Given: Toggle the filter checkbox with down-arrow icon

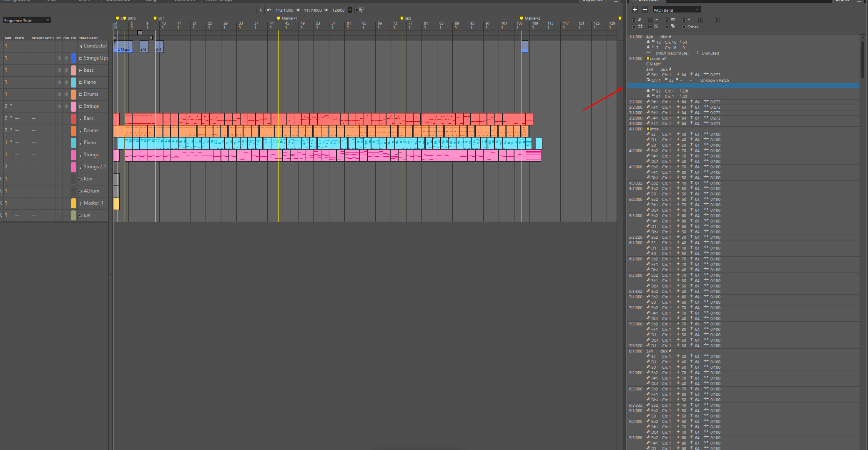Looking at the screenshot, I should click(684, 20).
